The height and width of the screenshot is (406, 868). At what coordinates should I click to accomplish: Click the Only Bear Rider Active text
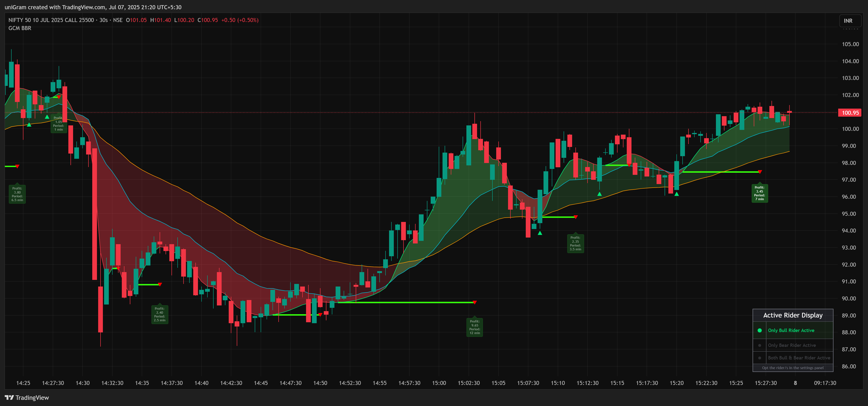[792, 345]
